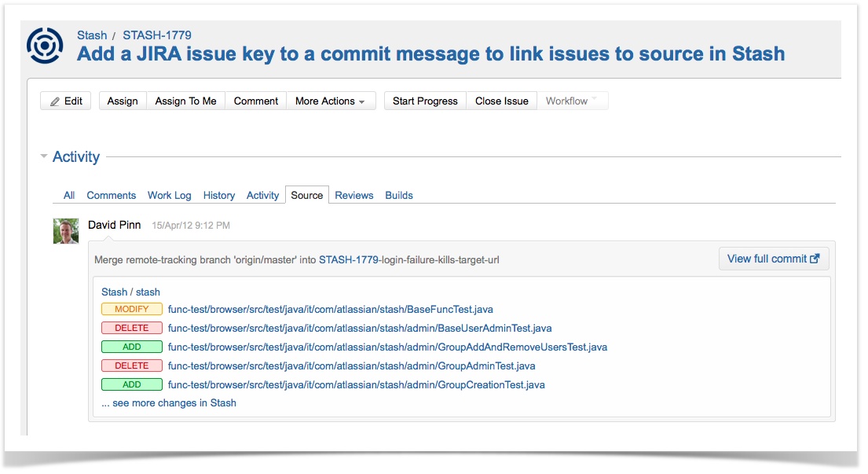This screenshot has width=868, height=474.
Task: Collapse the Activity section
Action: (44, 156)
